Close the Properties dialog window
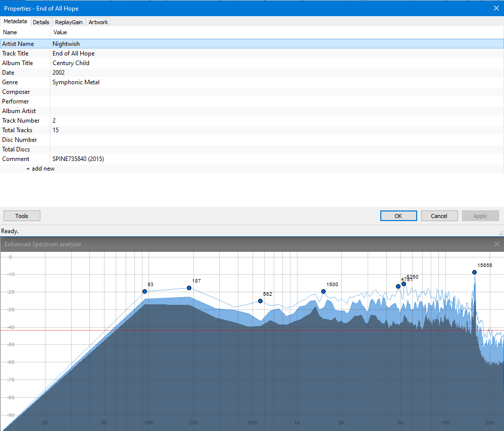Viewport: 504px width, 431px height. click(x=496, y=9)
